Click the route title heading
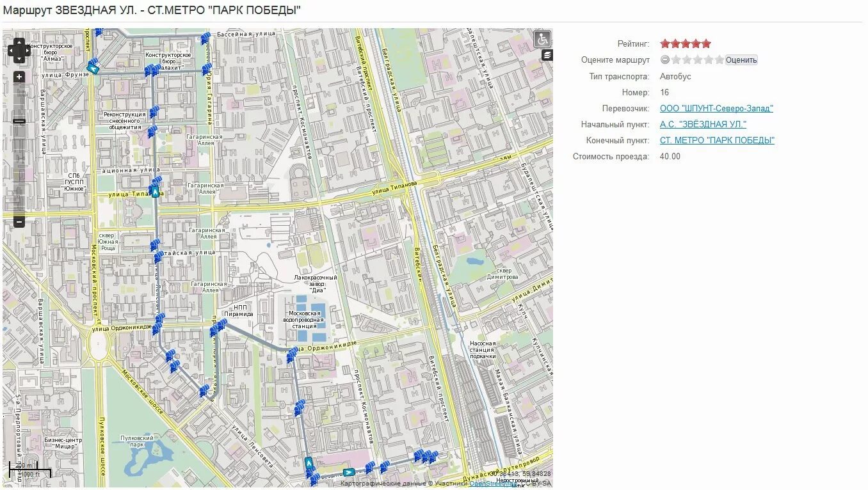868x490 pixels. tap(152, 10)
